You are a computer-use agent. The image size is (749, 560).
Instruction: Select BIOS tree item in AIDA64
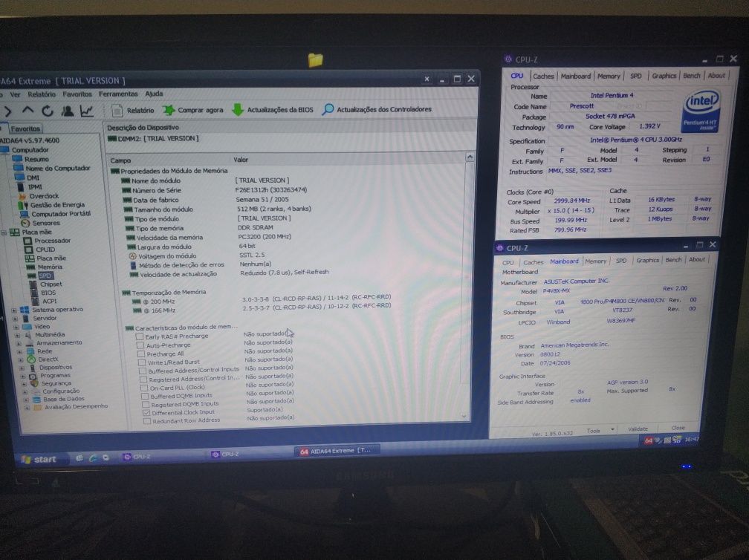click(43, 293)
